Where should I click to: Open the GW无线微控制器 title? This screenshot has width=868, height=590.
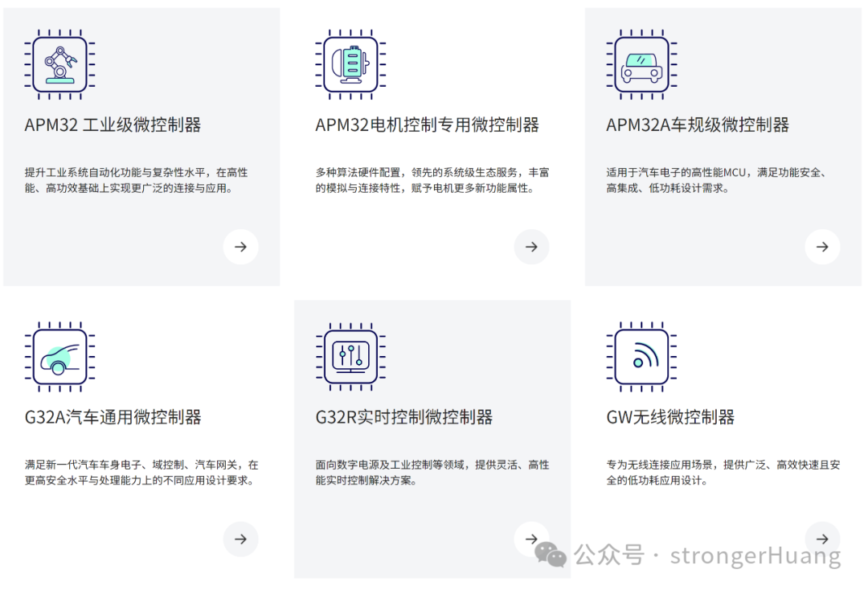[x=670, y=417]
